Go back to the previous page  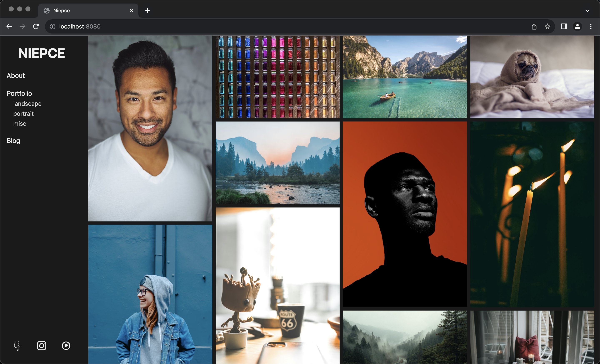pyautogui.click(x=9, y=26)
